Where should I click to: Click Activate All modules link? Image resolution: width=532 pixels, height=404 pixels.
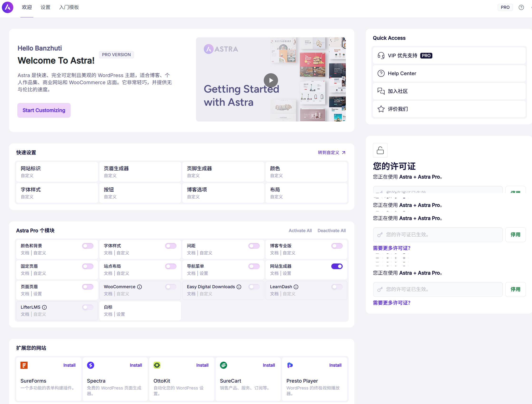tap(300, 230)
